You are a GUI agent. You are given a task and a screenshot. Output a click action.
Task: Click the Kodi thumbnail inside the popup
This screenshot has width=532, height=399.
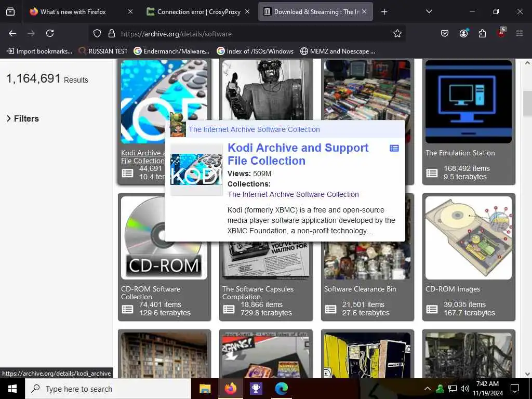(196, 170)
